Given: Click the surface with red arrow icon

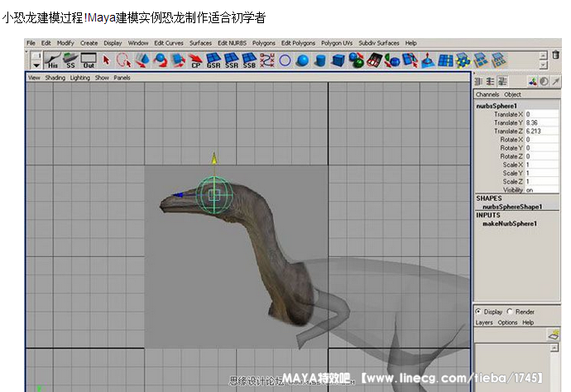Looking at the screenshot, I should tap(410, 60).
